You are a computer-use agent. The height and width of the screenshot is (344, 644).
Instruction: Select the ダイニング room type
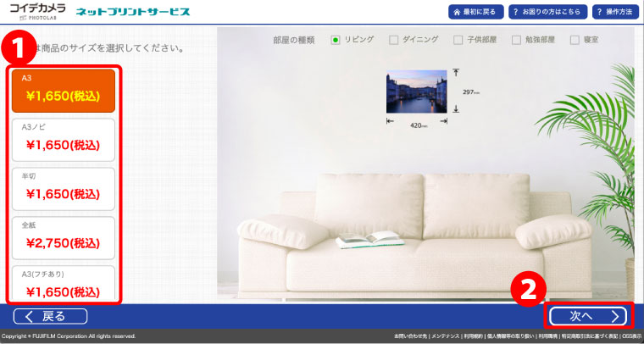pos(393,39)
